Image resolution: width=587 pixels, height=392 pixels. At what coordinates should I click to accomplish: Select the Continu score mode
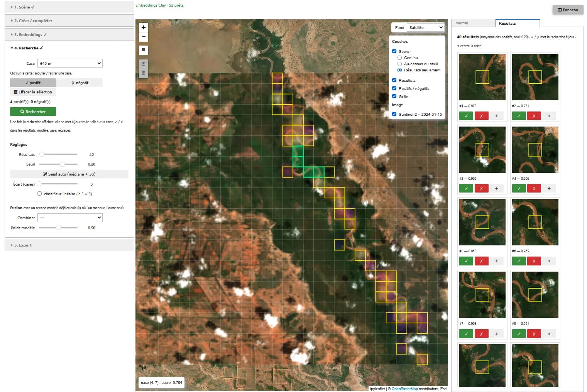pos(399,58)
